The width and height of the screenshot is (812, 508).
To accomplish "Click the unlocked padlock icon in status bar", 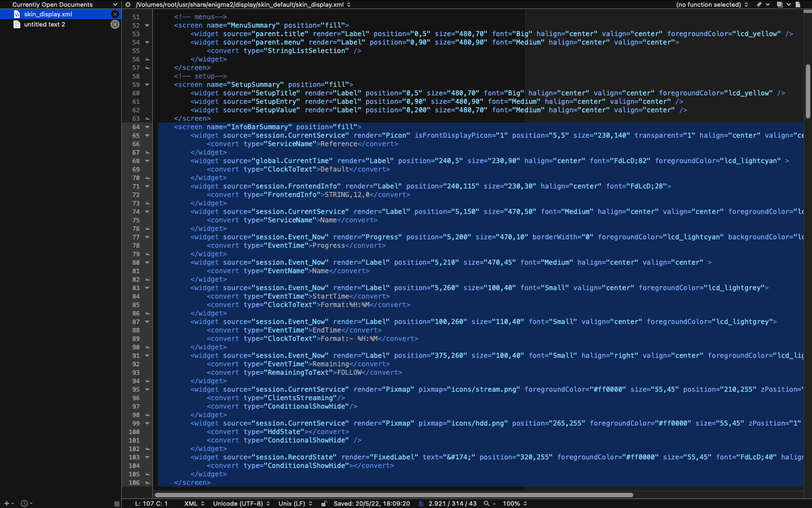I will coord(324,503).
